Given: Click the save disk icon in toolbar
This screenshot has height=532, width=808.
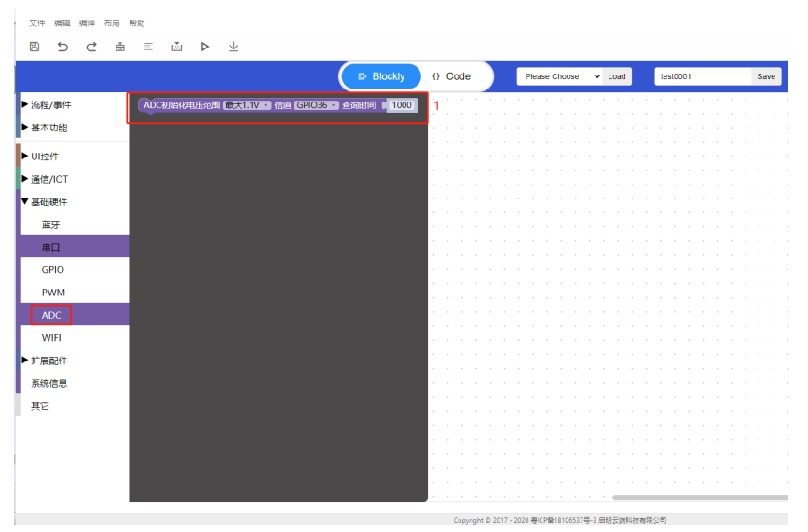Looking at the screenshot, I should pyautogui.click(x=34, y=47).
